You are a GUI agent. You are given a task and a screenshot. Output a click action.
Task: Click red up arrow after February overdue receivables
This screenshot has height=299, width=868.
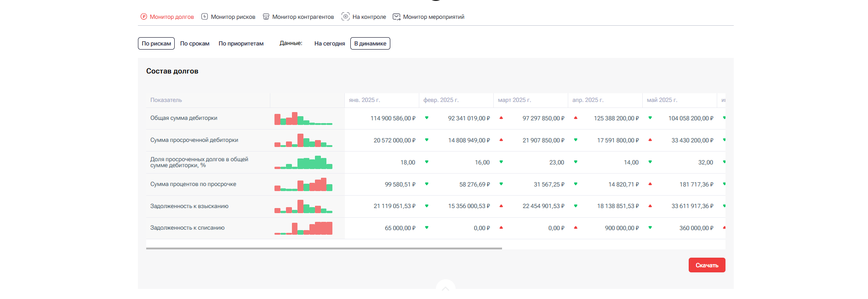point(501,140)
